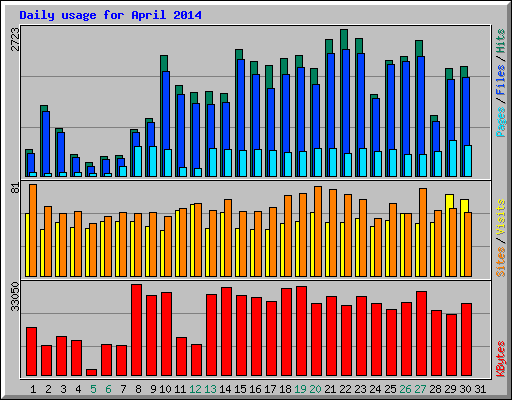
Task: Select the red KBytes bar for day 30
Action: pyautogui.click(x=466, y=340)
